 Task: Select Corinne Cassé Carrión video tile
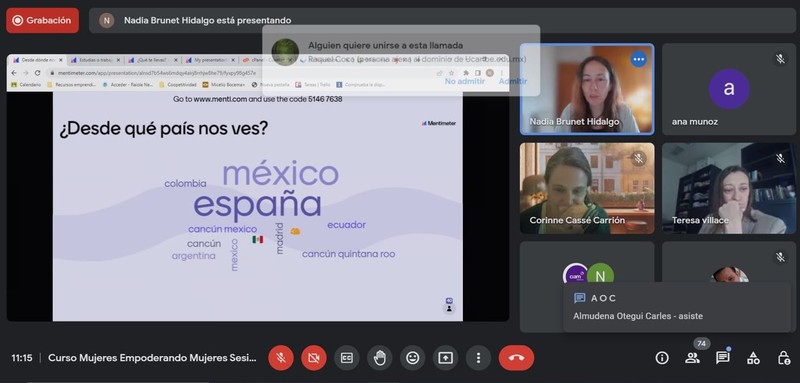(587, 188)
